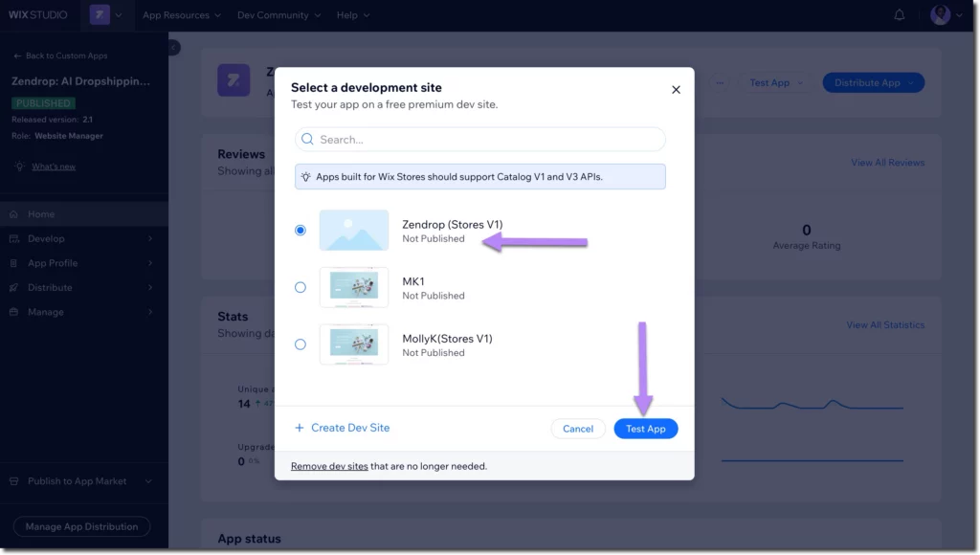Click the Zendrop app logo on the page header
This screenshot has height=555, width=980.
234,80
